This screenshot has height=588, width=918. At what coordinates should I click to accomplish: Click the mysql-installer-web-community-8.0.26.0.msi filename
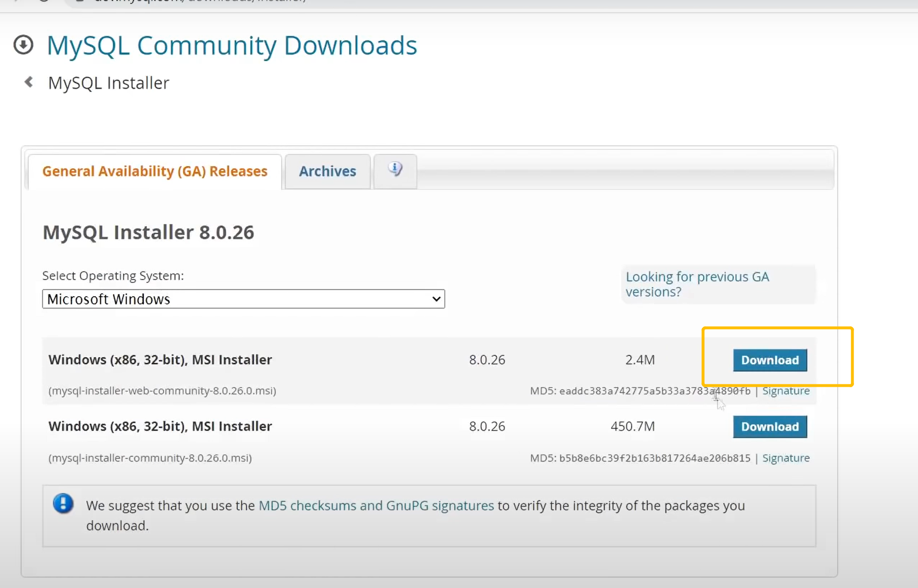(162, 391)
